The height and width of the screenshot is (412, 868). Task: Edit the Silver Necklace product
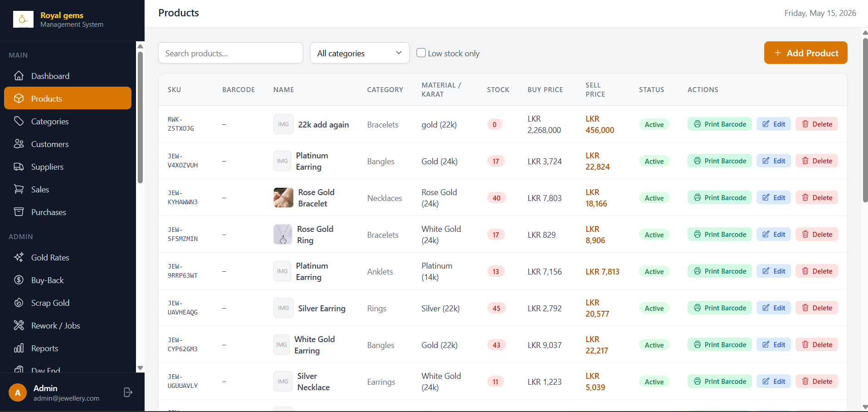click(x=774, y=381)
